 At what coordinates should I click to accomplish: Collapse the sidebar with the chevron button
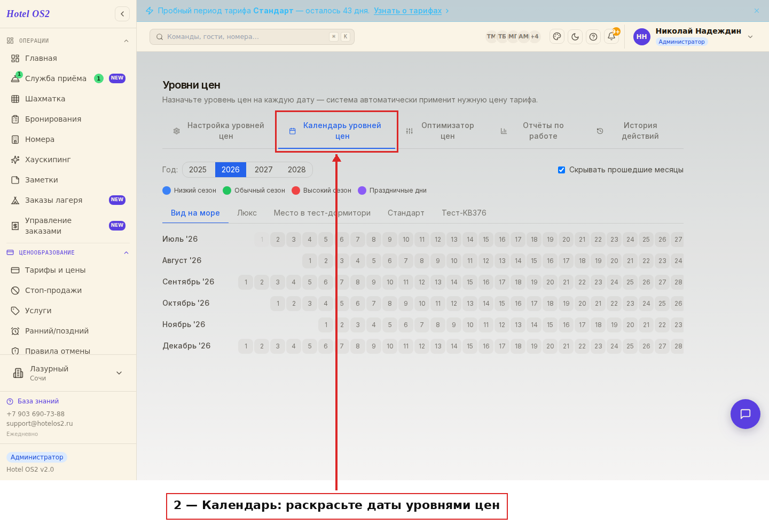pyautogui.click(x=122, y=14)
